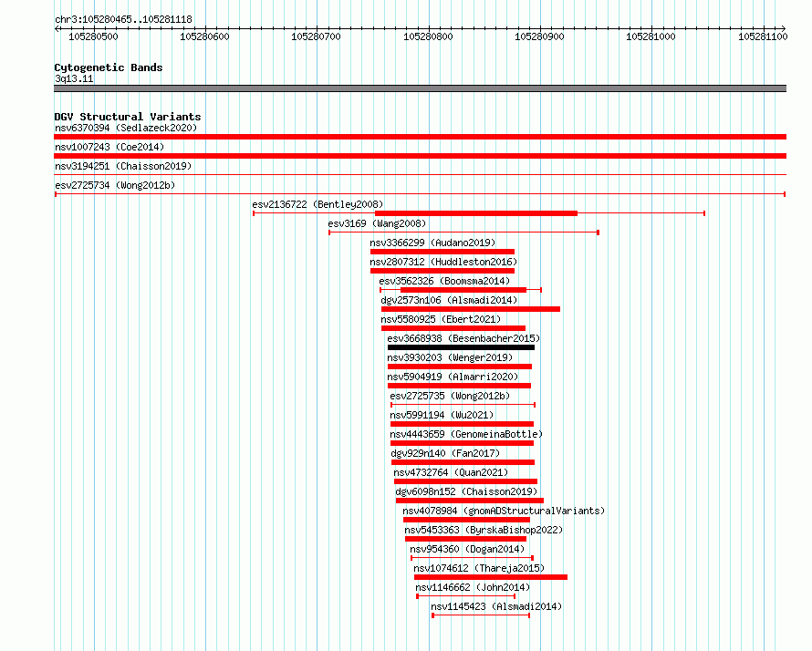Open nsv2807312 (Huddleston2016) label
The height and width of the screenshot is (651, 812).
443,262
